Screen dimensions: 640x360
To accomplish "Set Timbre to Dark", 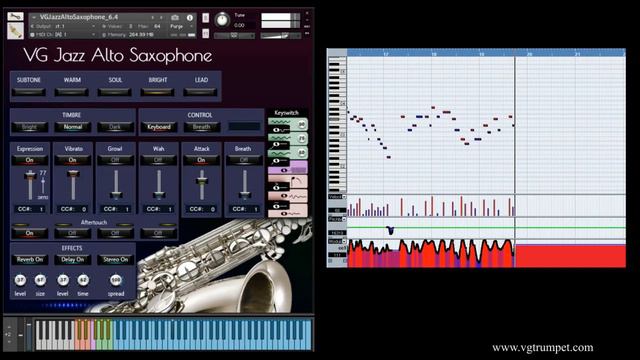I will point(115,127).
